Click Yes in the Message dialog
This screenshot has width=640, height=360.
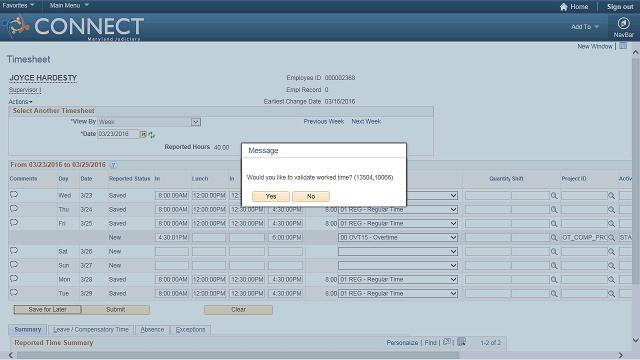tap(271, 196)
